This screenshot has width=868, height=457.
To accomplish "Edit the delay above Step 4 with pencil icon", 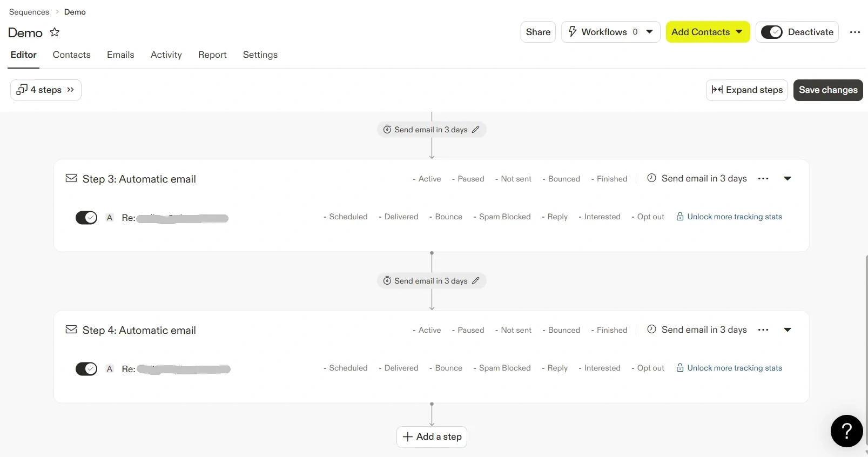I will 475,281.
